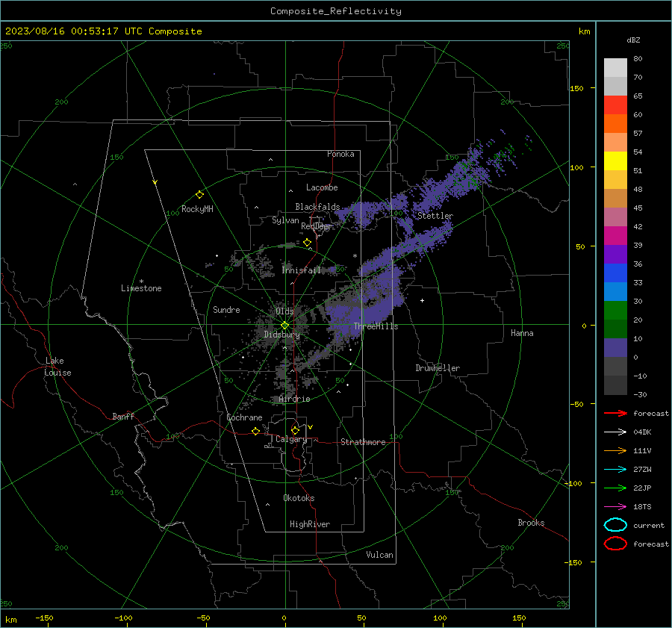Click the red 'forecast' ellipse legend icon

[615, 544]
